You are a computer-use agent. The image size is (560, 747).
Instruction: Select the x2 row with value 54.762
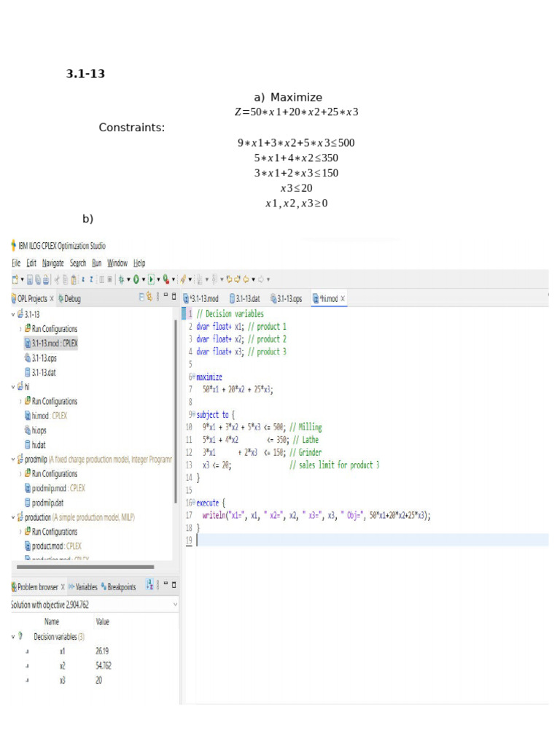coord(94,665)
